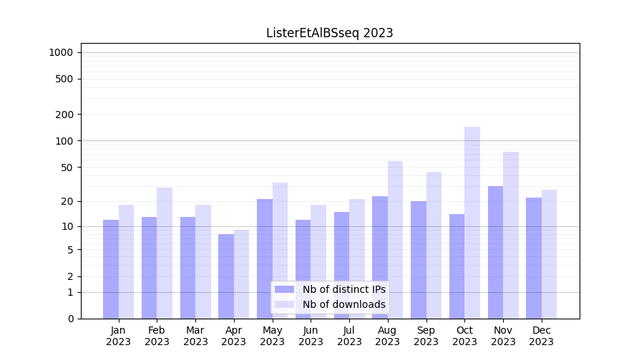Click the 'Nb of distinct IPs' legend swatch
The width and height of the screenshot is (644, 358).
284,289
